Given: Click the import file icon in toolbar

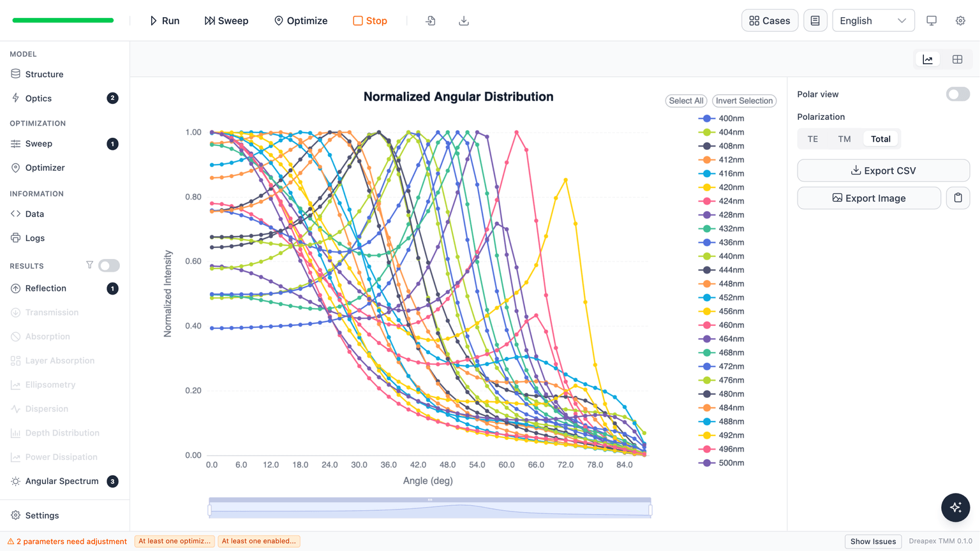Looking at the screenshot, I should [x=431, y=20].
